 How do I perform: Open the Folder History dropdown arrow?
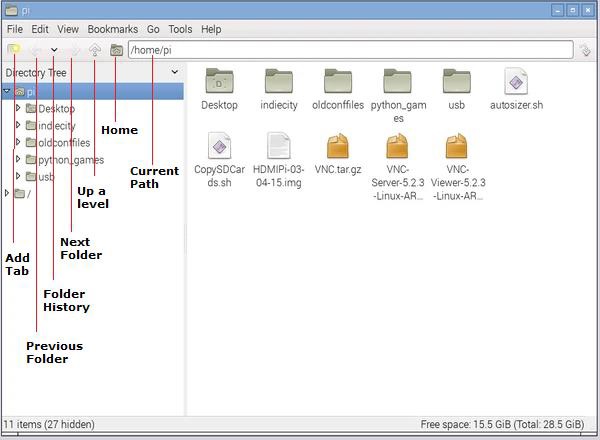(54, 50)
